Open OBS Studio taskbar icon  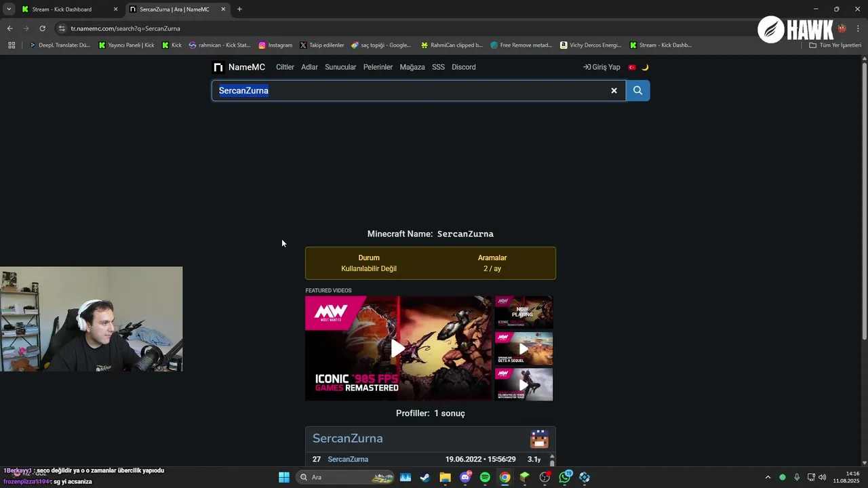click(545, 477)
